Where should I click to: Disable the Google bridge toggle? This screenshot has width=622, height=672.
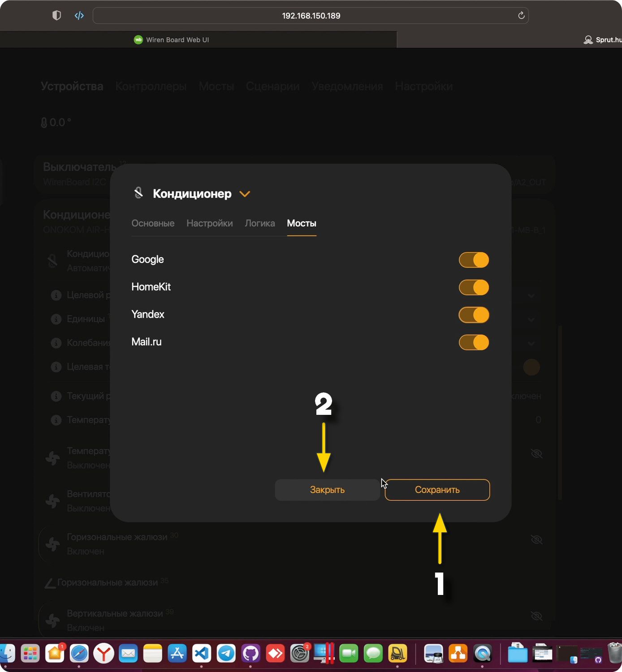point(474,260)
